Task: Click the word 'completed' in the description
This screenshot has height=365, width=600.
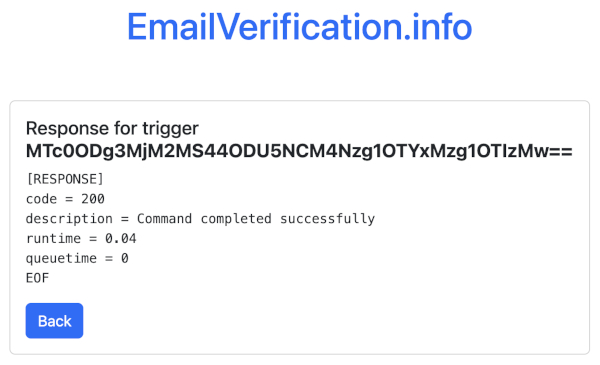Action: [236, 219]
